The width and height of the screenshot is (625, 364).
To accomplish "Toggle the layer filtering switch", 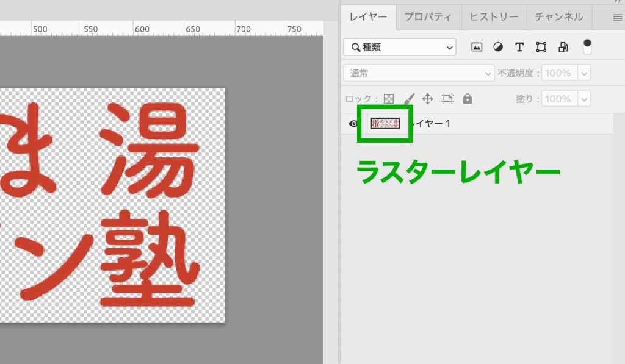I will [587, 47].
